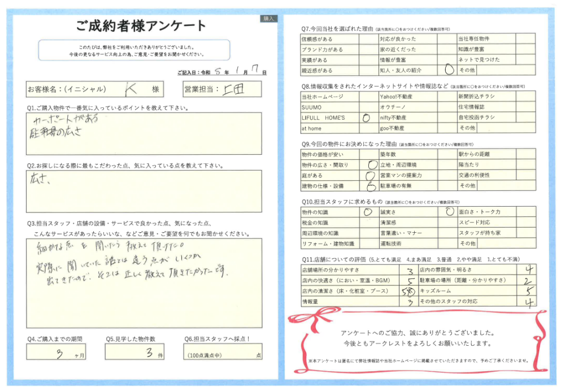This screenshot has height=392, width=565.
Task: Click the キッズルーム rating cell
Action: point(527,291)
